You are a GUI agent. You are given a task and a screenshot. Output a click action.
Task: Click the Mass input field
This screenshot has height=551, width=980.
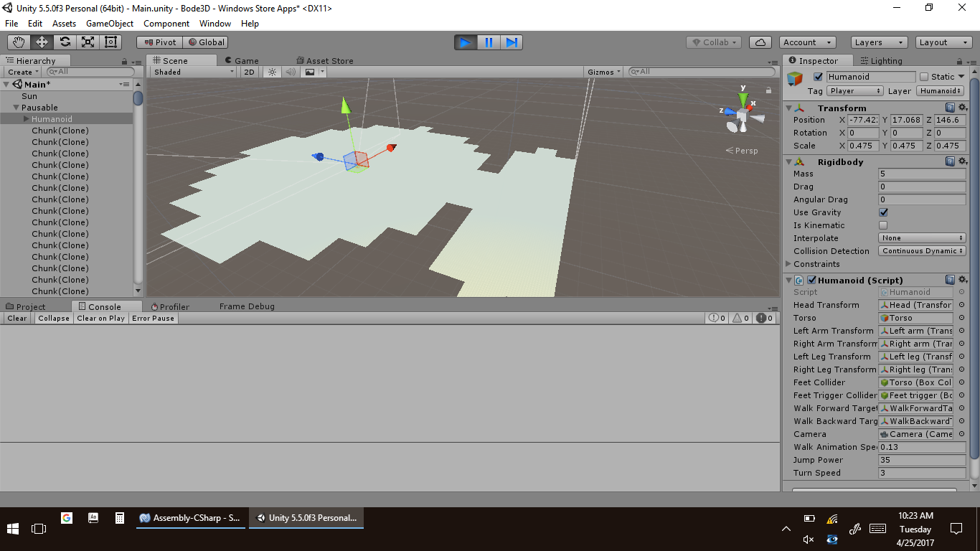click(921, 174)
